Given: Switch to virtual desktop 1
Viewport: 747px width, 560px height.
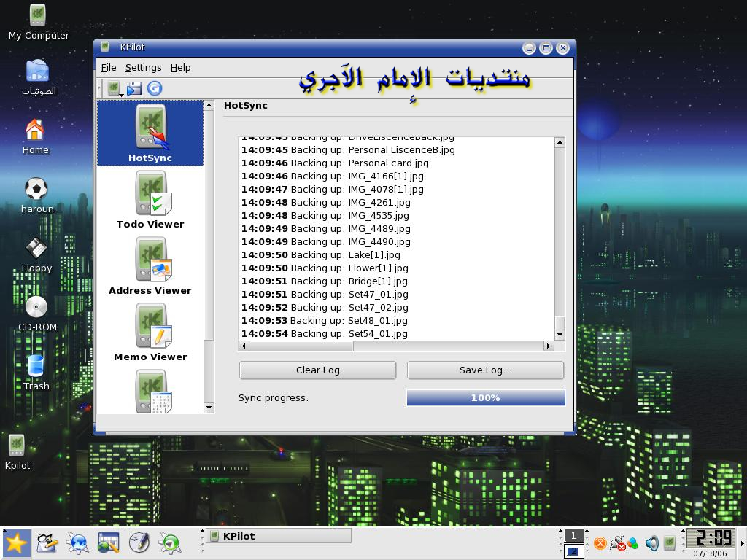Looking at the screenshot, I should pos(573,536).
